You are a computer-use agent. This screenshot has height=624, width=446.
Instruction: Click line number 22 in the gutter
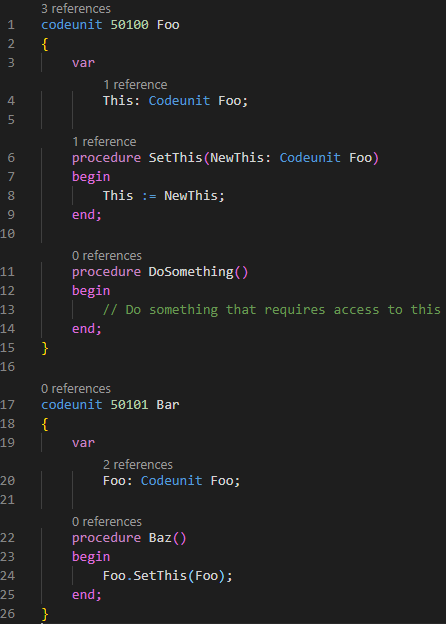click(8, 538)
